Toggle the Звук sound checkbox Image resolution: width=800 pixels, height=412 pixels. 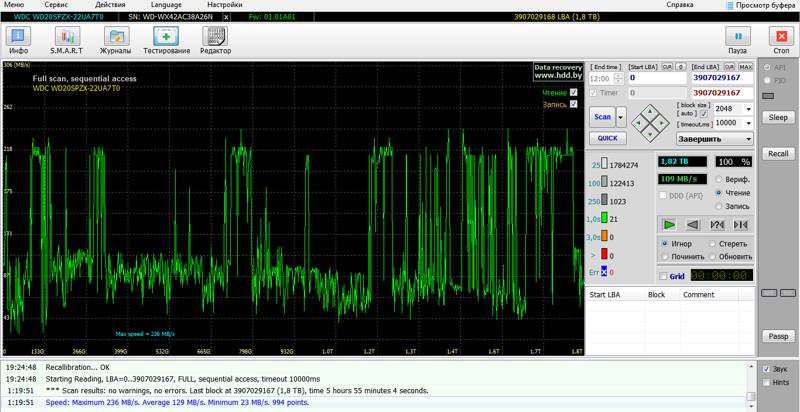click(x=766, y=369)
